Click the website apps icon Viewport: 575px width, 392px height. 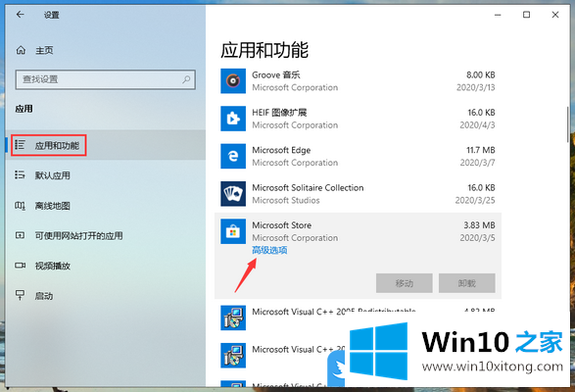(20, 235)
